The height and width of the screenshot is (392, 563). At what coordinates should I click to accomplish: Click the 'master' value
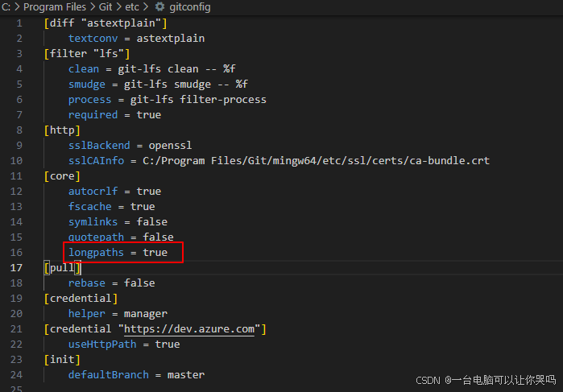click(186, 375)
